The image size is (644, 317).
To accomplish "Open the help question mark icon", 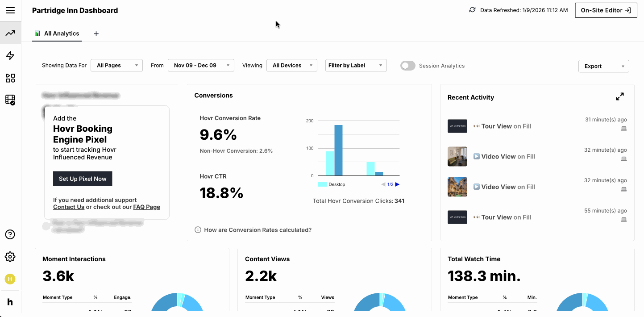I will click(x=10, y=234).
